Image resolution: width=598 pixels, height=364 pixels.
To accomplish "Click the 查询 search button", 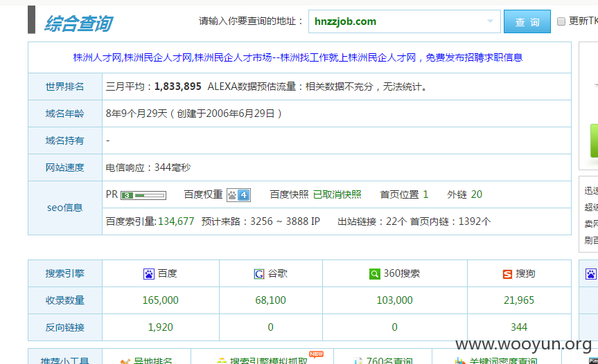I will [527, 21].
